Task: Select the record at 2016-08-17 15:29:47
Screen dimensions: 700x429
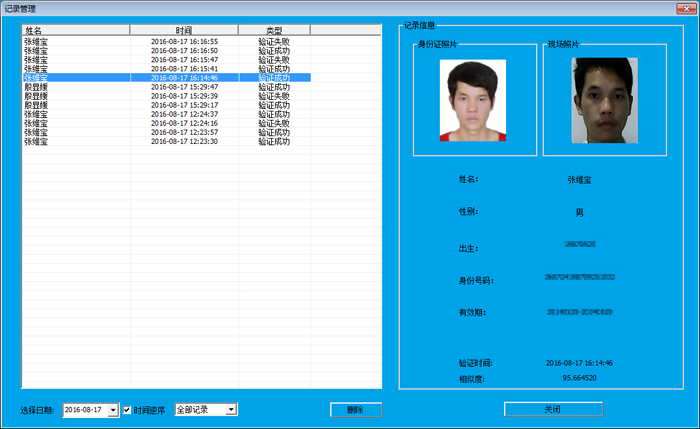Action: [184, 87]
